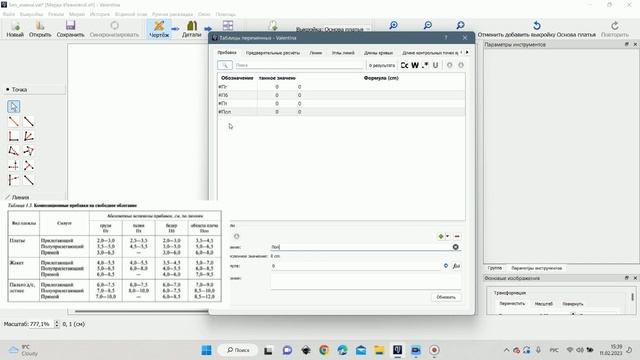Image resolution: width=640 pixels, height=360 pixels.
Task: Select the #Поп increment row
Action: pos(341,111)
